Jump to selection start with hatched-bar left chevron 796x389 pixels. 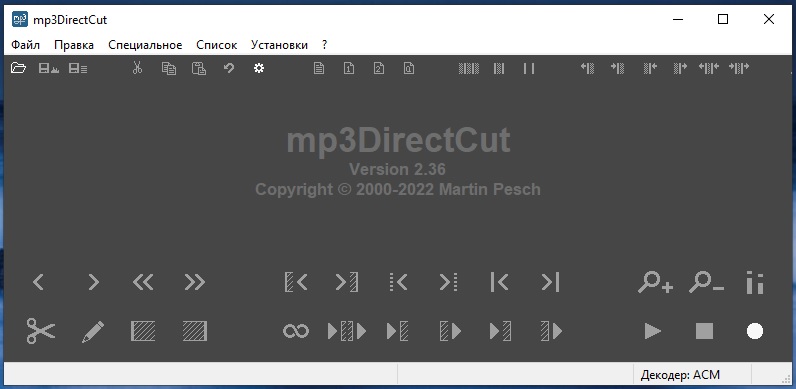296,282
